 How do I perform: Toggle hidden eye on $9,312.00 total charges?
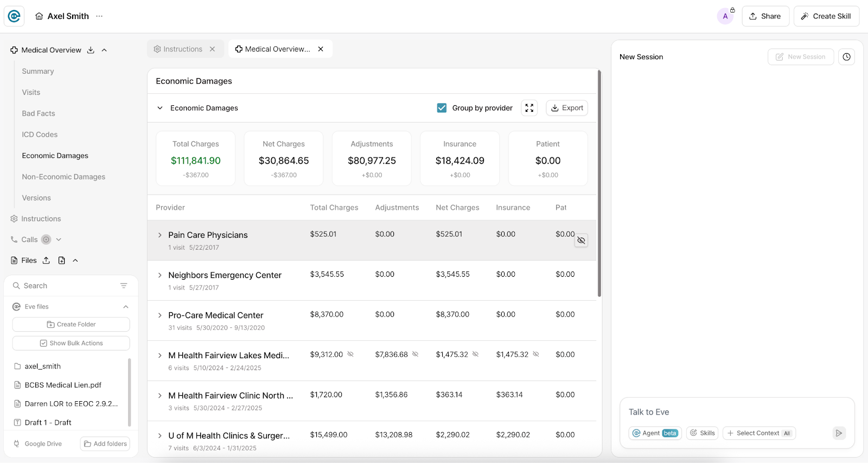350,354
